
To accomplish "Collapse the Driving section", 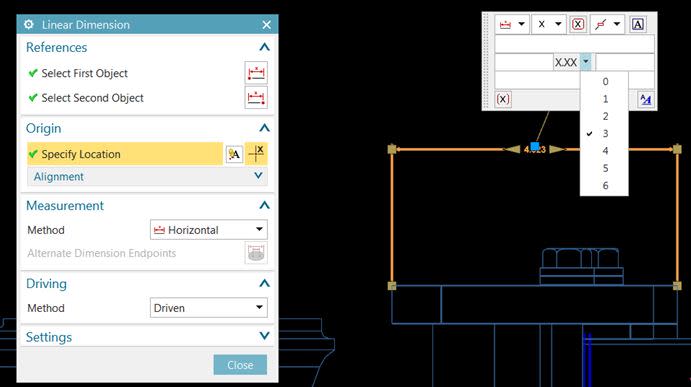I will click(x=264, y=283).
